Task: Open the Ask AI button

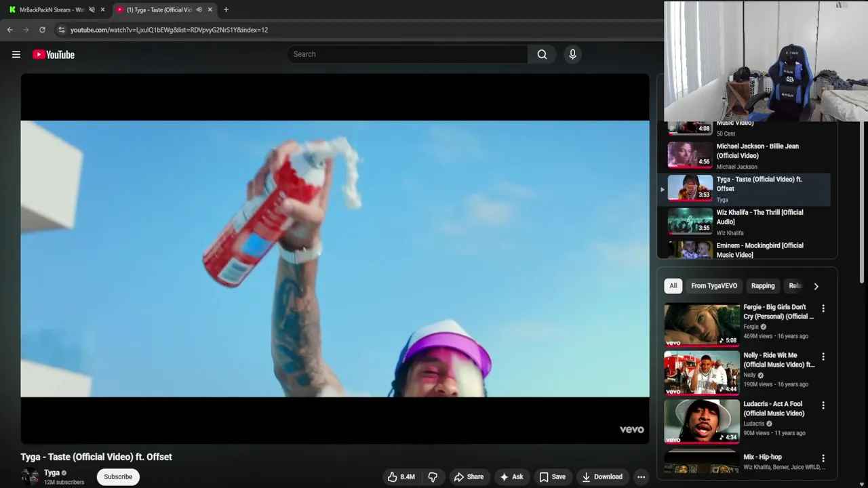Action: point(511,477)
